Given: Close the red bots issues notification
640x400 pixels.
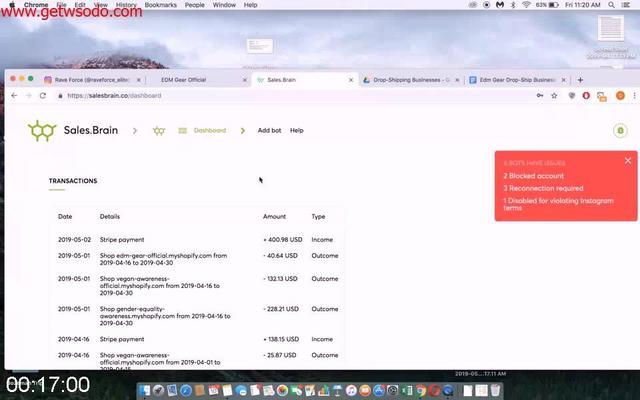Looking at the screenshot, I should (x=628, y=161).
